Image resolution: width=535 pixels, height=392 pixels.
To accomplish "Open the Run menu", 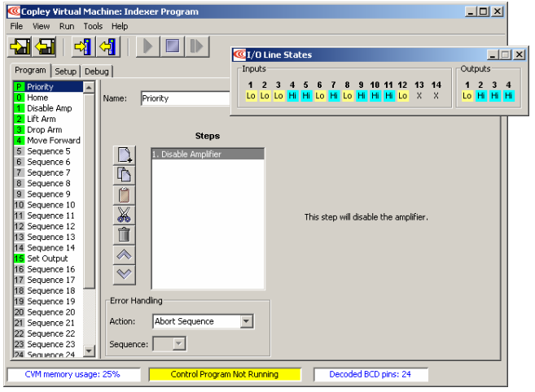I will [x=67, y=26].
